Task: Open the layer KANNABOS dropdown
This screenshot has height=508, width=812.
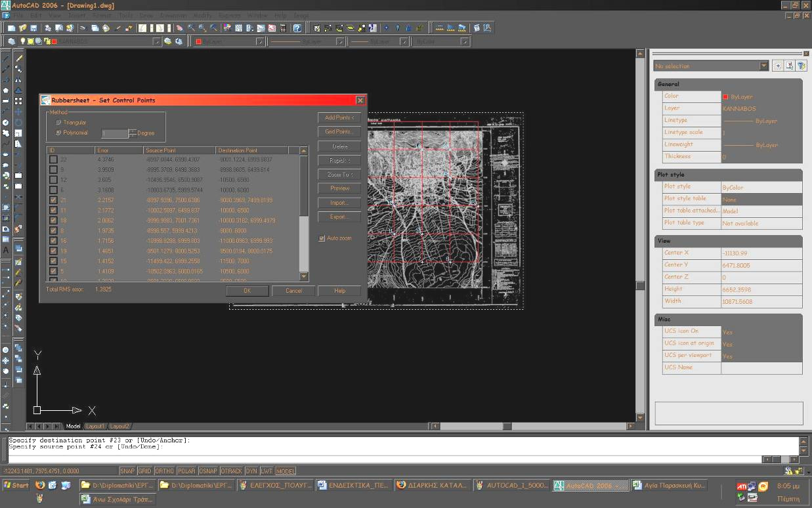Action: [x=156, y=41]
